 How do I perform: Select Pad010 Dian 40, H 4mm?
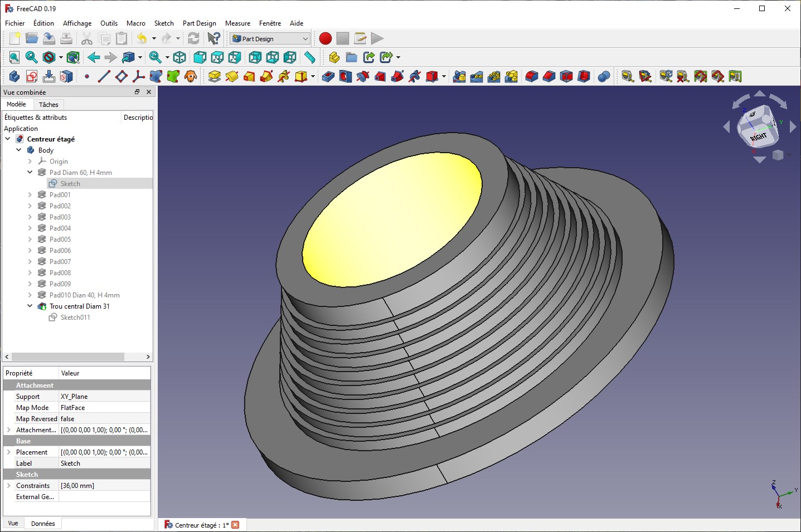tap(84, 295)
